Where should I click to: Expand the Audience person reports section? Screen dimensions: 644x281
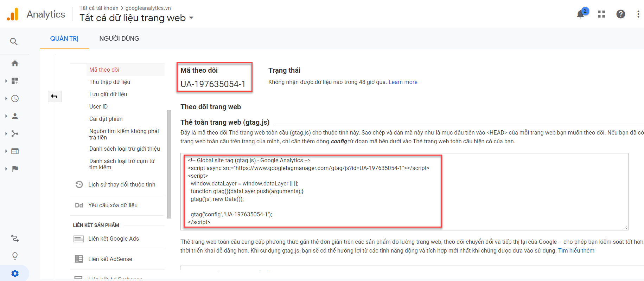(x=15, y=116)
